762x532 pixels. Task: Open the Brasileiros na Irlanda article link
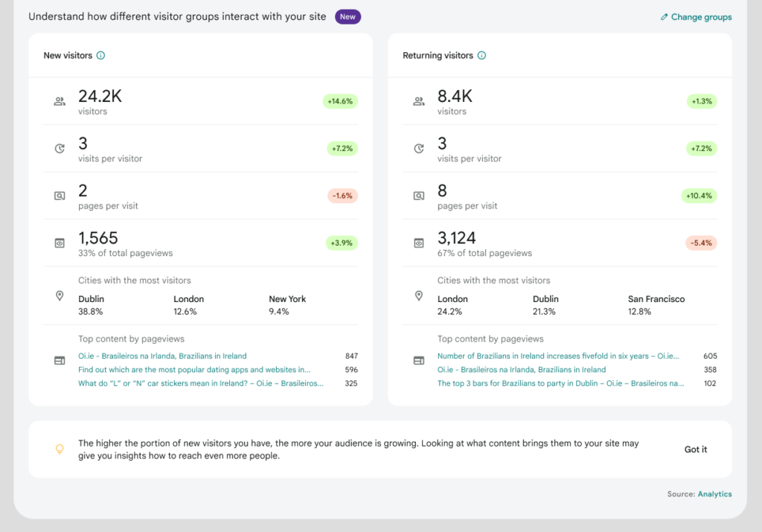point(162,356)
